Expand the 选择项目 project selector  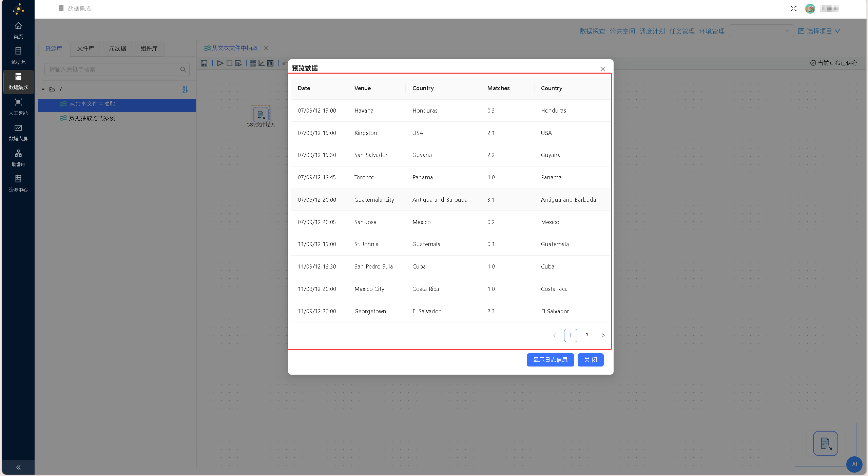pyautogui.click(x=819, y=31)
